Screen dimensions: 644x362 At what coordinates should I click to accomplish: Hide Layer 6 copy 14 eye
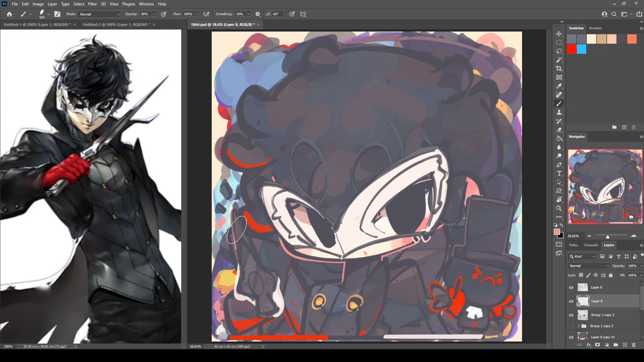coord(571,337)
